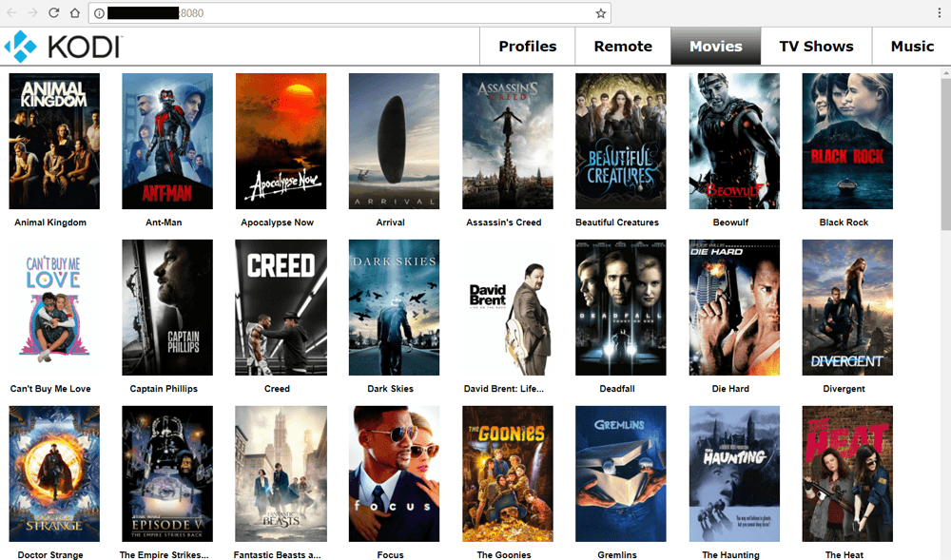Open the Black Rock poster
This screenshot has width=951, height=560.
pos(848,142)
